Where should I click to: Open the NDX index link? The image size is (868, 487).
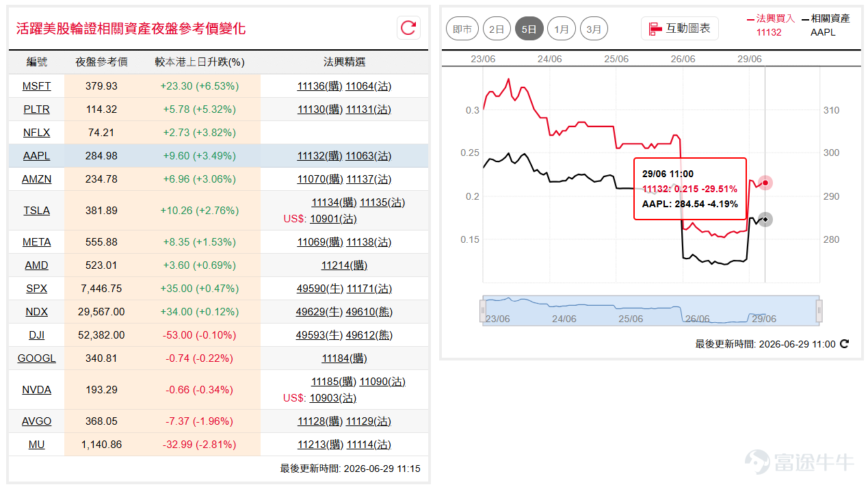tap(37, 312)
